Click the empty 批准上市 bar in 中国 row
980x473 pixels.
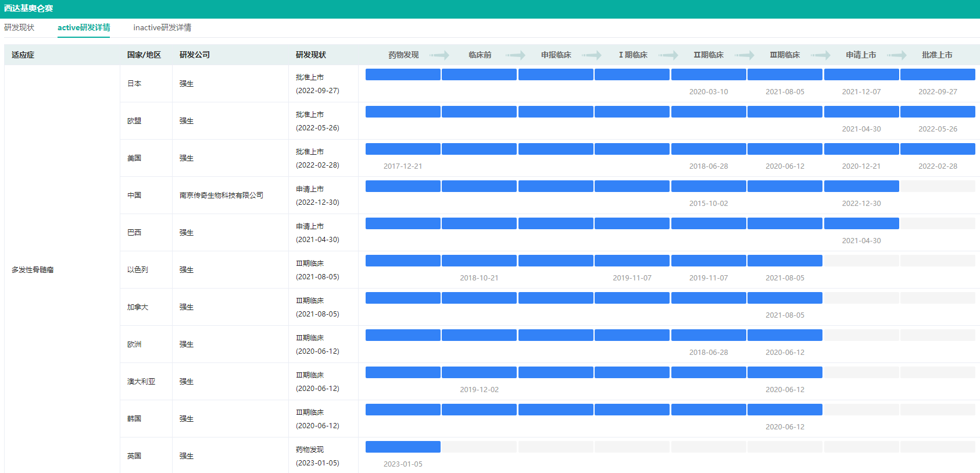pos(938,186)
